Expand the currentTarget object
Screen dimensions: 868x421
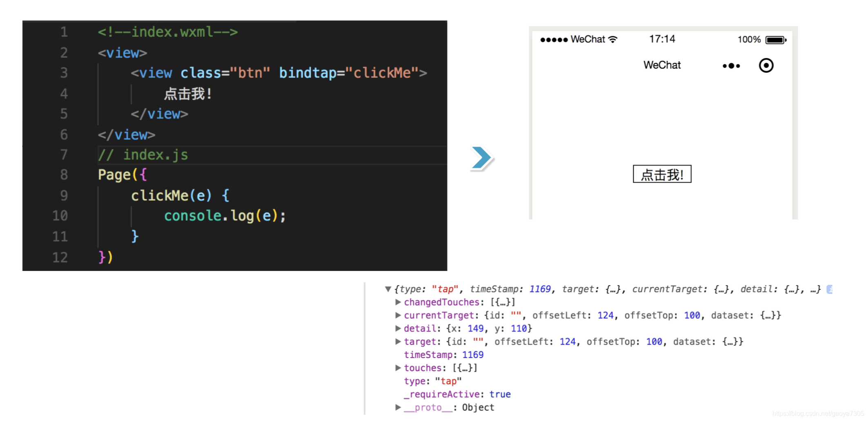coord(398,315)
